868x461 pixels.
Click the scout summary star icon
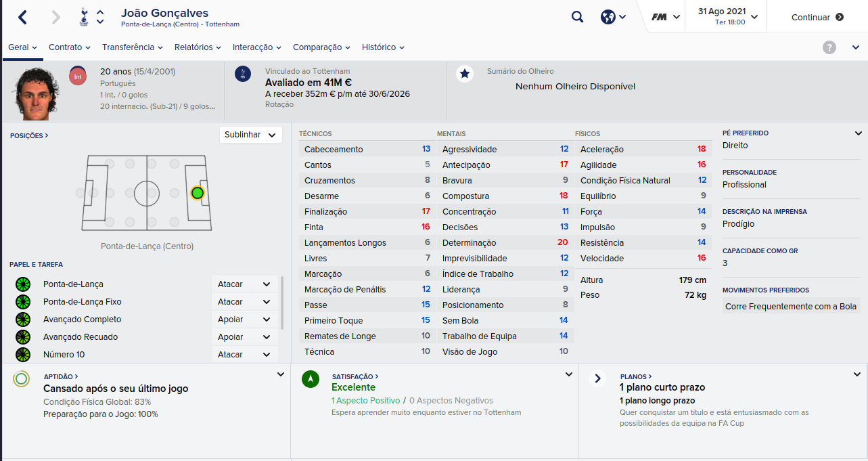(x=464, y=74)
